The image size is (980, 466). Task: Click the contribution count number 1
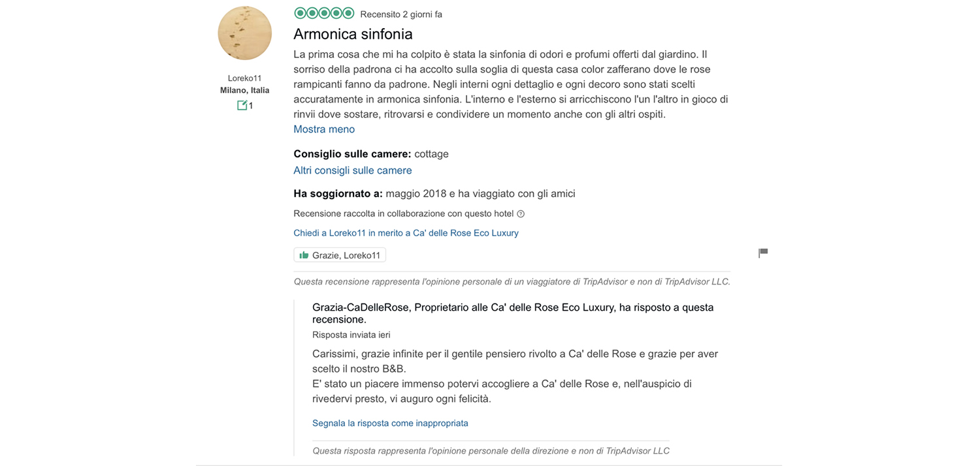[251, 106]
